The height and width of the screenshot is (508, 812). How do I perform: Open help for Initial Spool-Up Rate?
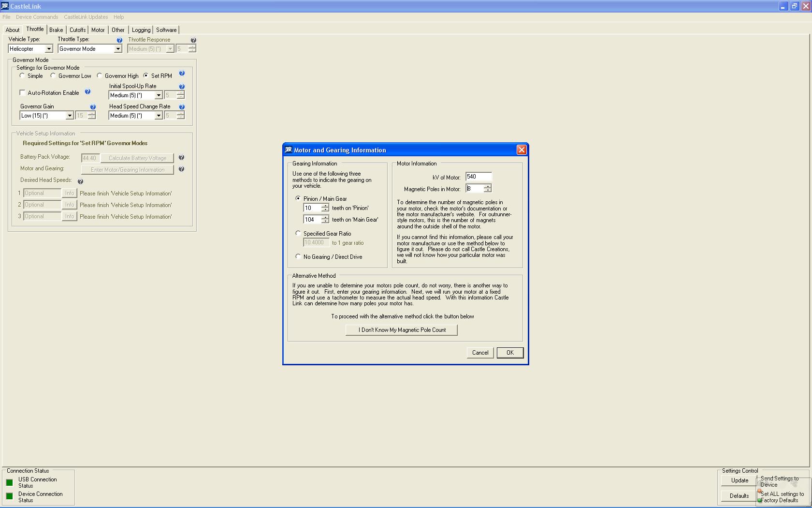pos(182,87)
